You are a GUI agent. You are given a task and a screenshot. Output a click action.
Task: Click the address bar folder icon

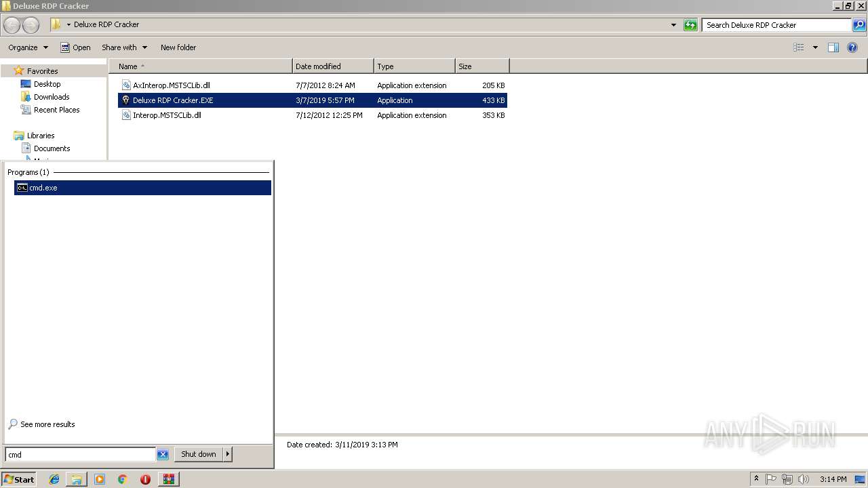[x=56, y=24]
